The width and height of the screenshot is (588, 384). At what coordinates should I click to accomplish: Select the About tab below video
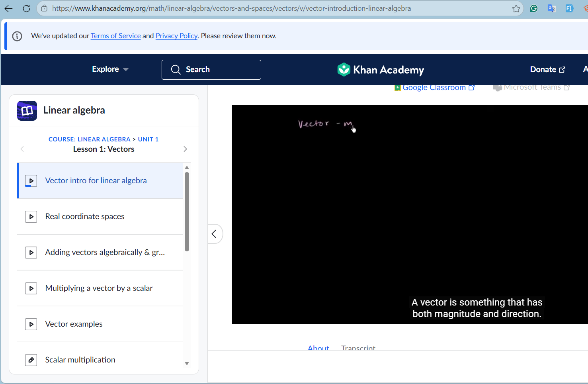318,348
